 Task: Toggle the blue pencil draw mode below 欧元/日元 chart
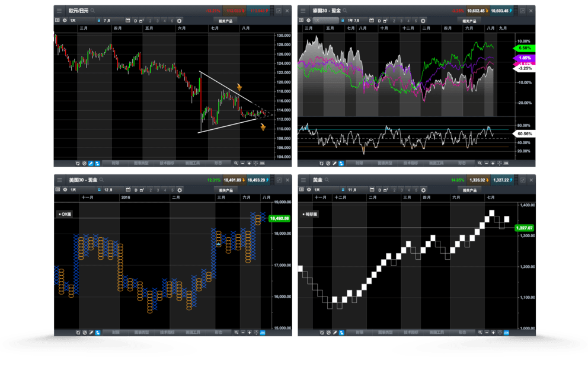tap(91, 163)
